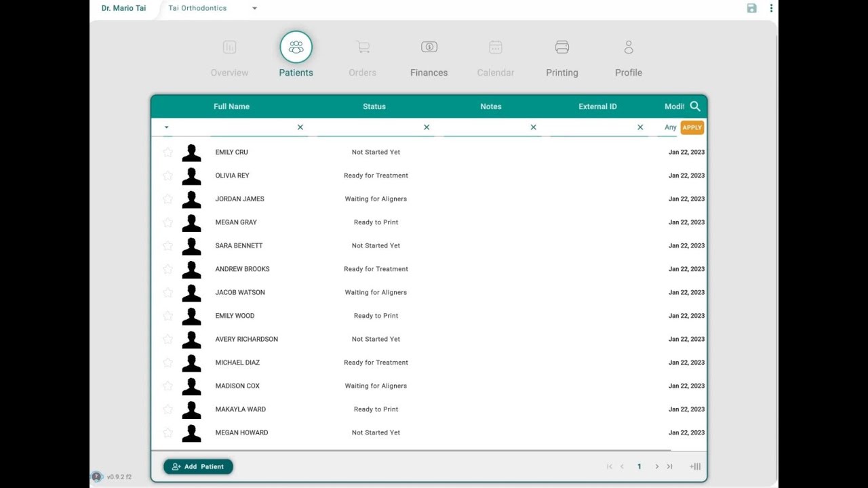868x488 pixels.
Task: Click Madison Cox's Waiting for Aligners status
Action: click(x=376, y=386)
